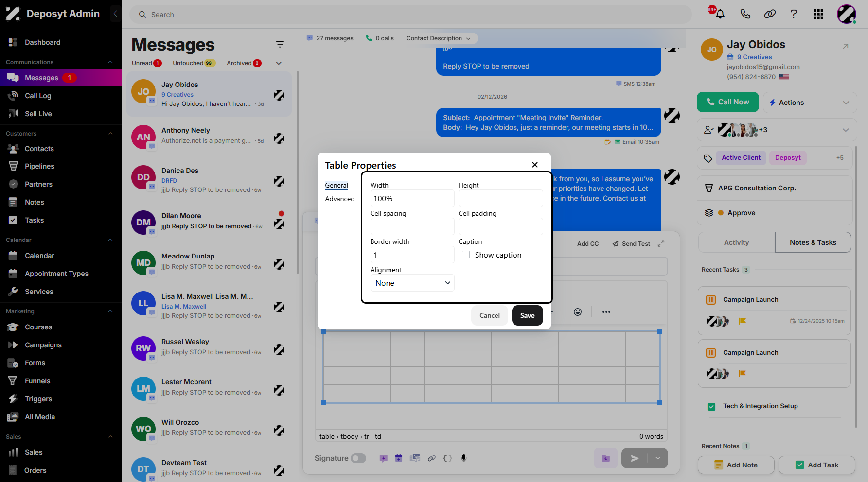Expand the Actions dropdown
This screenshot has width=868, height=482.
[x=810, y=103]
